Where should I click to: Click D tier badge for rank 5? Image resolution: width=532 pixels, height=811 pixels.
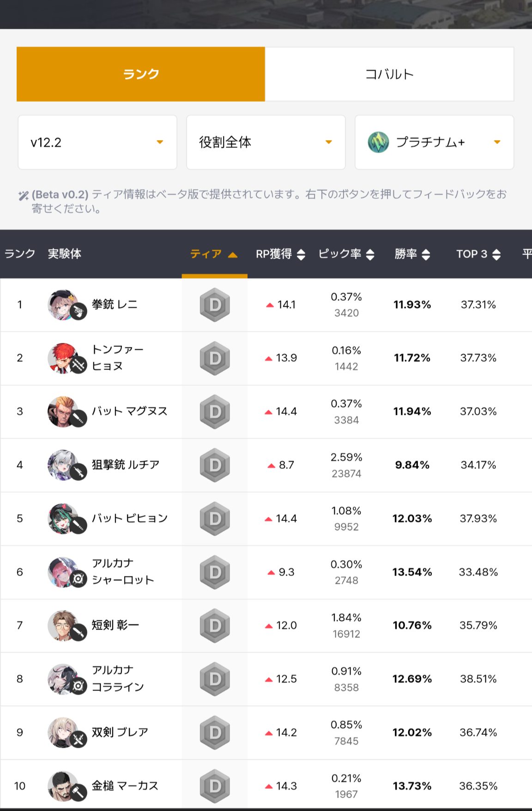click(215, 519)
